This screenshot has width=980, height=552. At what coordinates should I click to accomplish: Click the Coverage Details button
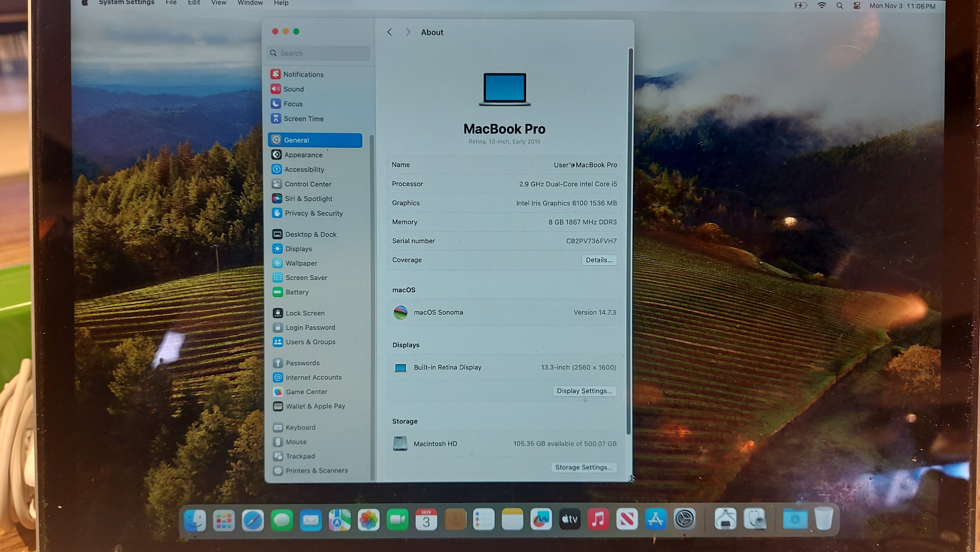599,260
